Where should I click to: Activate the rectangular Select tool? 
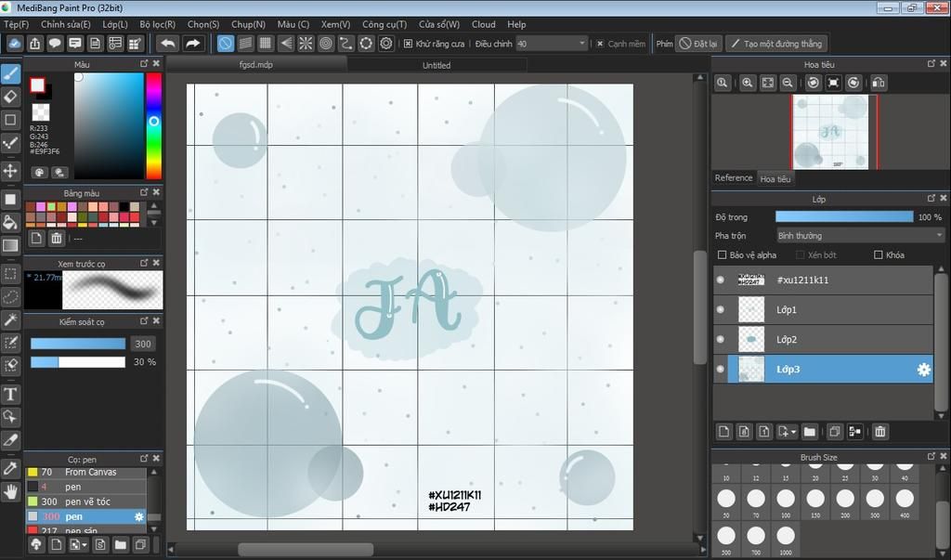tap(11, 274)
